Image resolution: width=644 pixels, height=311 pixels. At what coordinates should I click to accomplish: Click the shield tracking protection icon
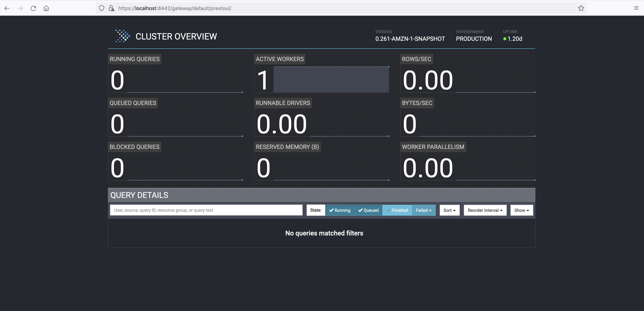tap(101, 8)
